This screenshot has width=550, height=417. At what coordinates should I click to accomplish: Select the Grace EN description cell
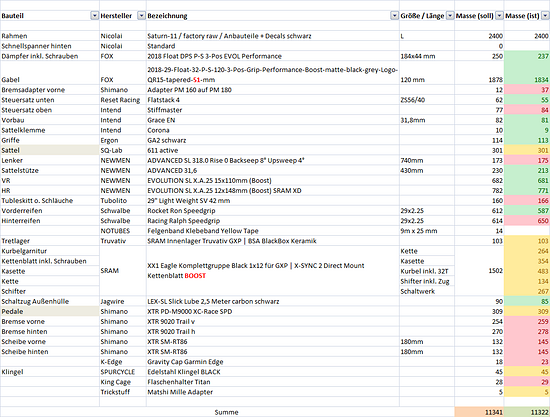(273, 120)
